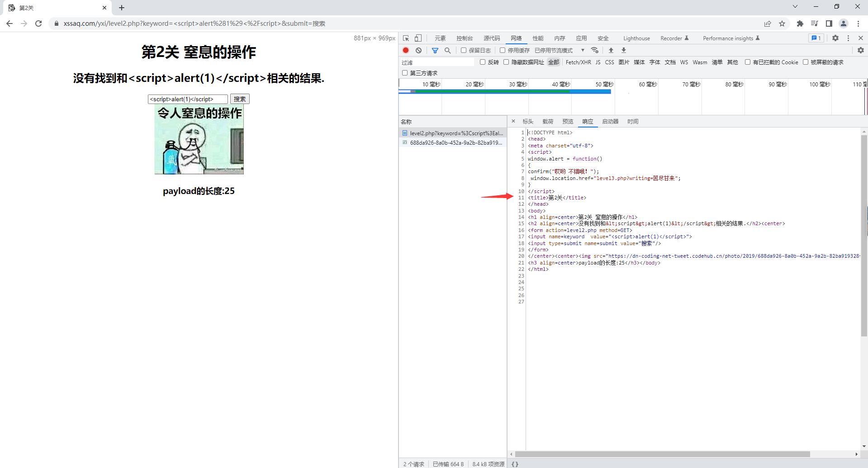Bookmark this page with star icon
The width and height of the screenshot is (868, 468).
click(x=782, y=24)
